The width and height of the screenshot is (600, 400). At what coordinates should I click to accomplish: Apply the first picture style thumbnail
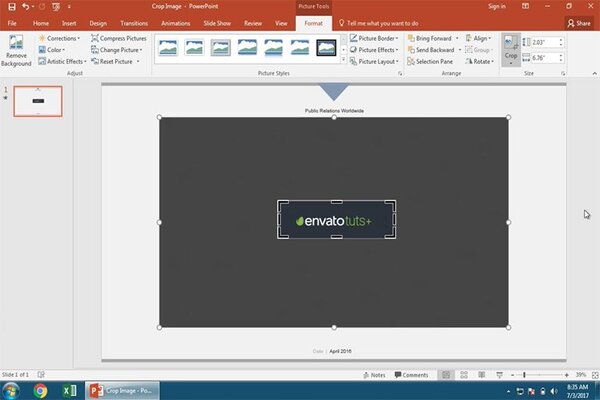click(168, 48)
